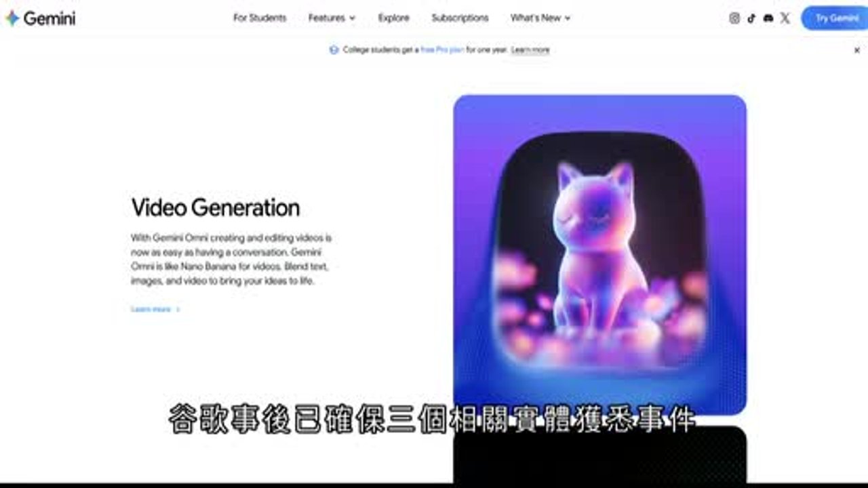Image resolution: width=868 pixels, height=488 pixels.
Task: Click the graduation cap icon in banner
Action: coord(334,49)
